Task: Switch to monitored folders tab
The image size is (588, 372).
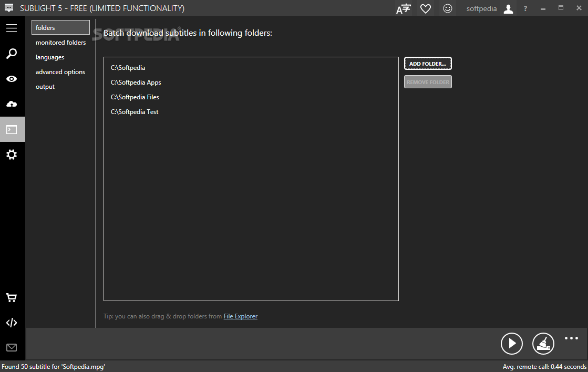Action: (61, 43)
